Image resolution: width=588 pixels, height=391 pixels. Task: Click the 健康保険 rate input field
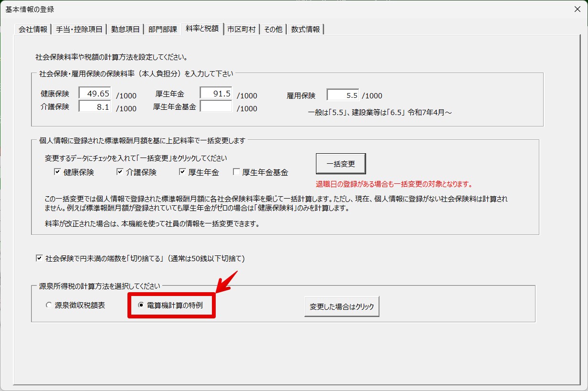tap(95, 94)
